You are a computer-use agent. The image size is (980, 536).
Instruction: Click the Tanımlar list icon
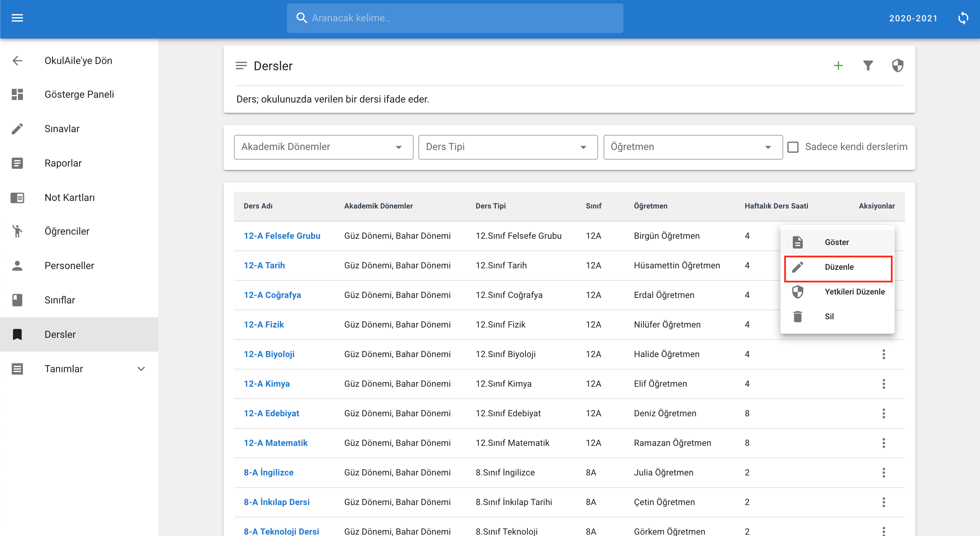click(17, 368)
